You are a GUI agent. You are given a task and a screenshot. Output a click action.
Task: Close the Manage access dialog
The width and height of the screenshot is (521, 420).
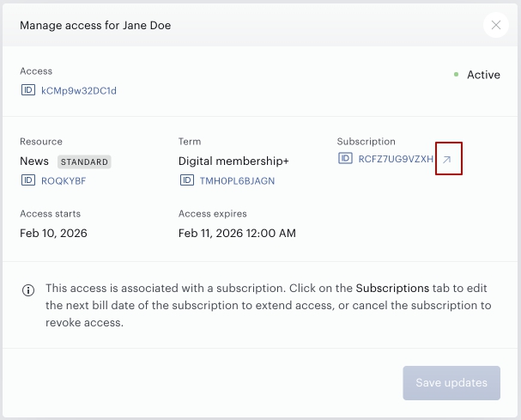point(496,25)
